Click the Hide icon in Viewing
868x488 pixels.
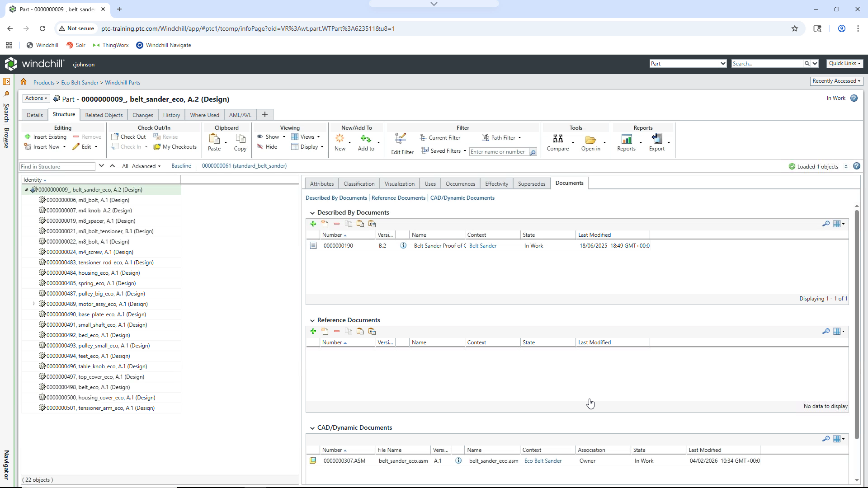[260, 147]
